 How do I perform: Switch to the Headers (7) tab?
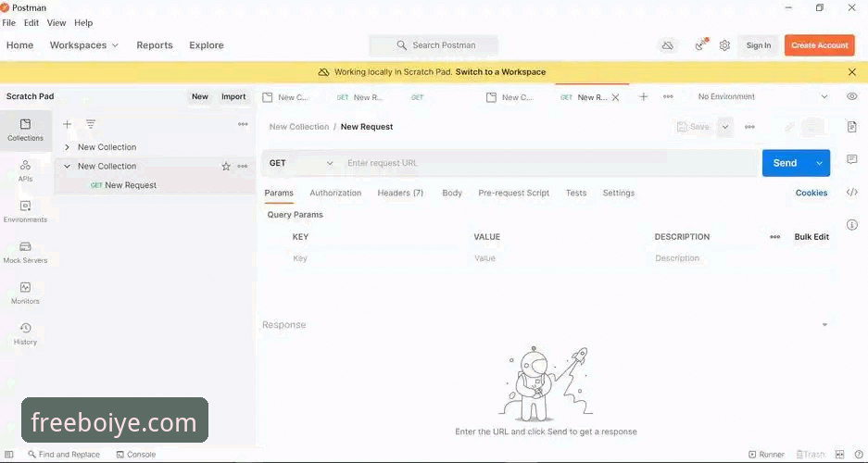tap(400, 193)
